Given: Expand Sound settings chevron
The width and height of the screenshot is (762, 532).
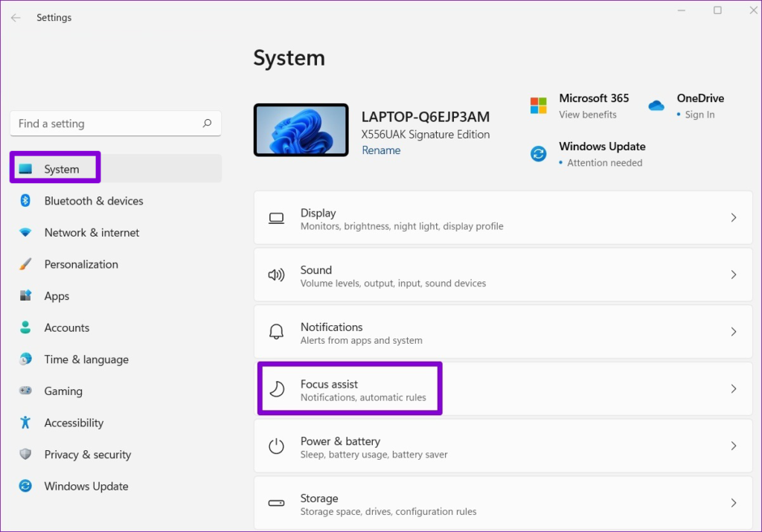Looking at the screenshot, I should (733, 275).
